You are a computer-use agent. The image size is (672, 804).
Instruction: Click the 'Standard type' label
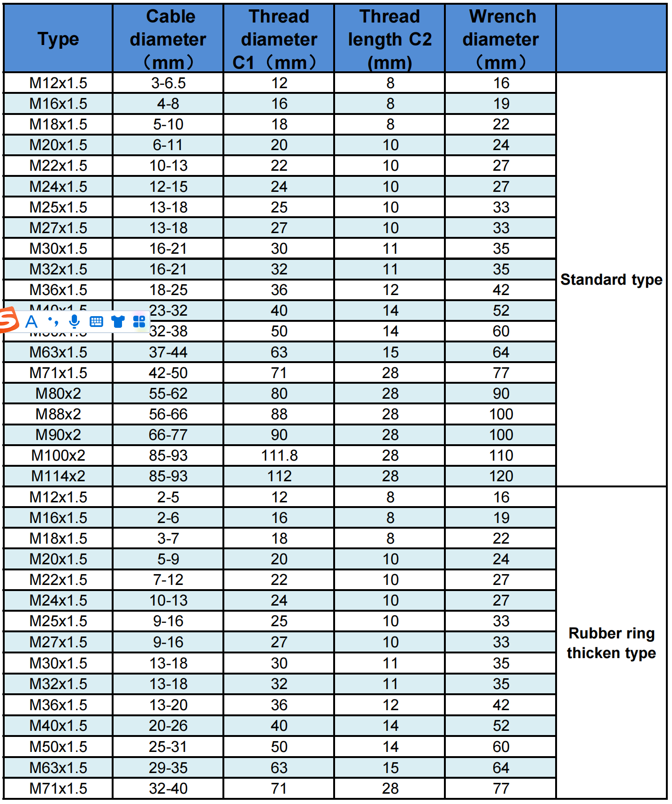[x=611, y=280]
